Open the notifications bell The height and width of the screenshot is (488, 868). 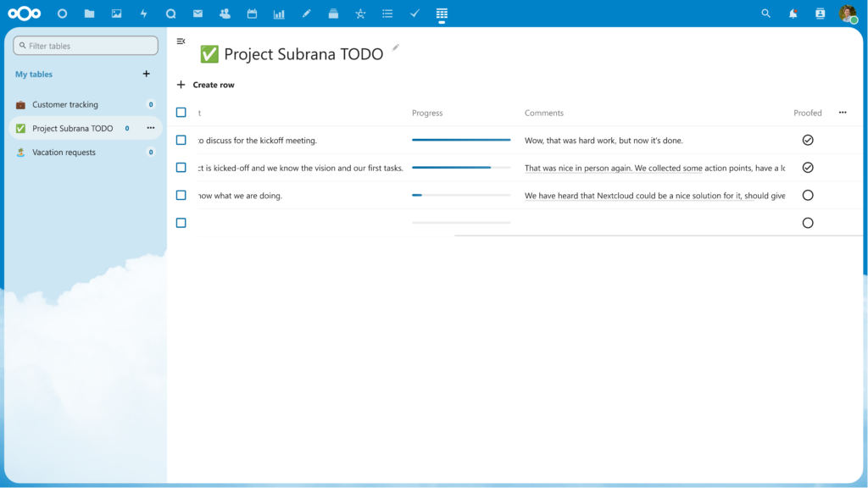pyautogui.click(x=792, y=14)
